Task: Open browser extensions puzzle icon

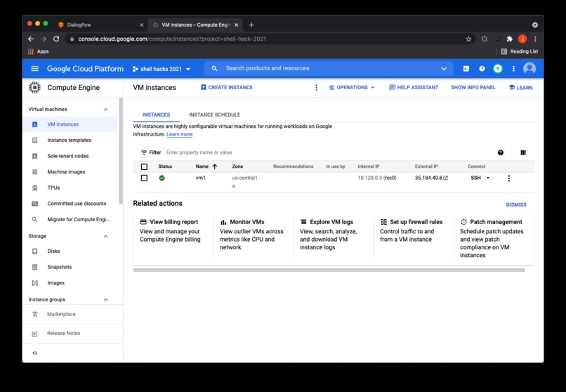Action: coord(510,39)
